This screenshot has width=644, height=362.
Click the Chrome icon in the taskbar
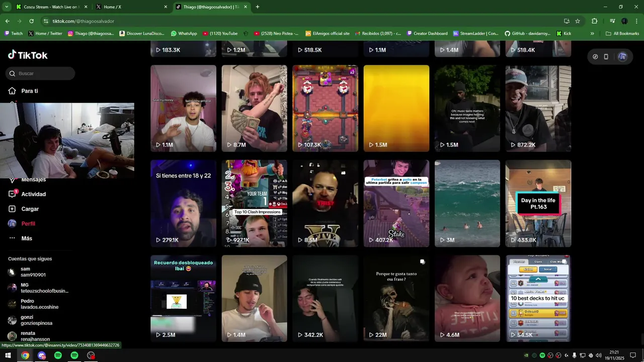tap(25, 355)
